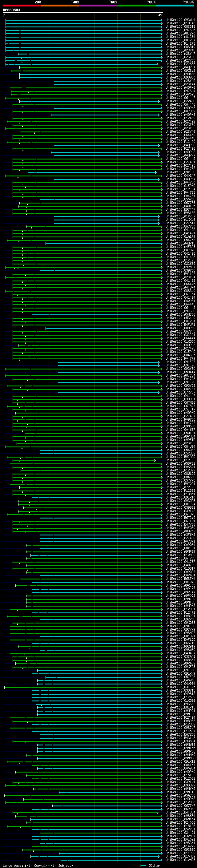Open hit UniRef100_Q93WL4
The image size is (197, 868).
pos(180,20)
